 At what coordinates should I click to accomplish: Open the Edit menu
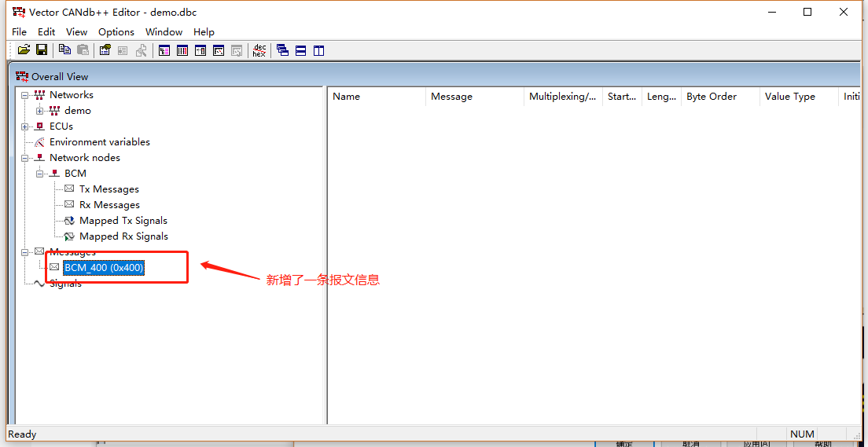point(46,31)
